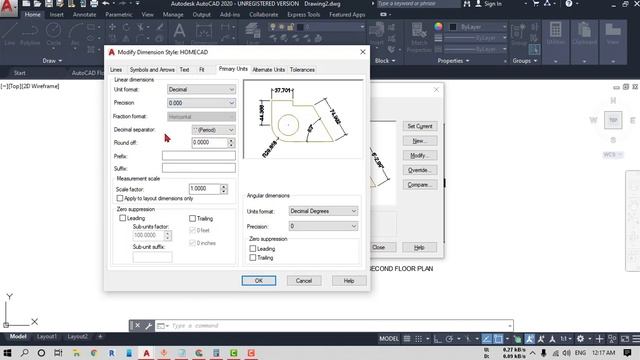Expand the Groups panel dropdown
Screen dimensions: 640x360
[524, 60]
